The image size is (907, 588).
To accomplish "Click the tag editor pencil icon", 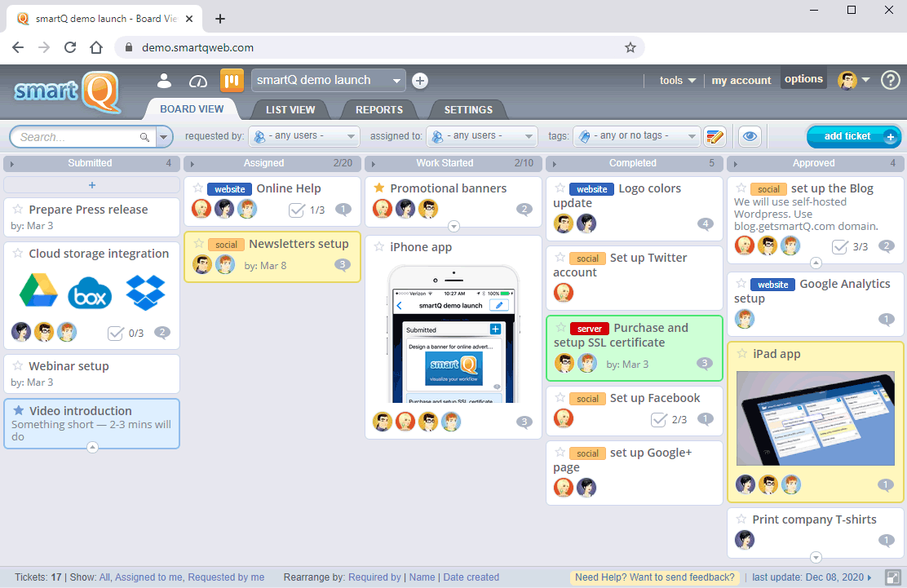I will [715, 136].
